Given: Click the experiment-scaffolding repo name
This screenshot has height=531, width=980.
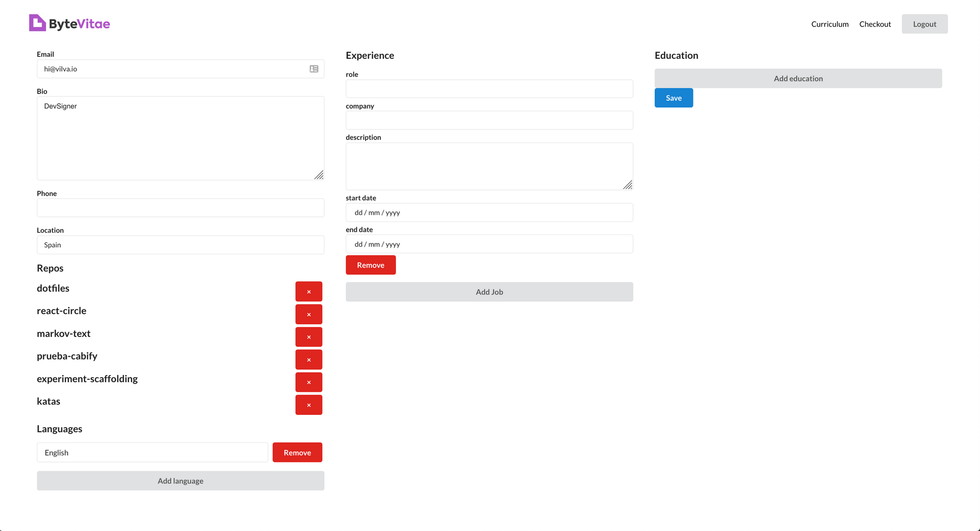Looking at the screenshot, I should (87, 379).
